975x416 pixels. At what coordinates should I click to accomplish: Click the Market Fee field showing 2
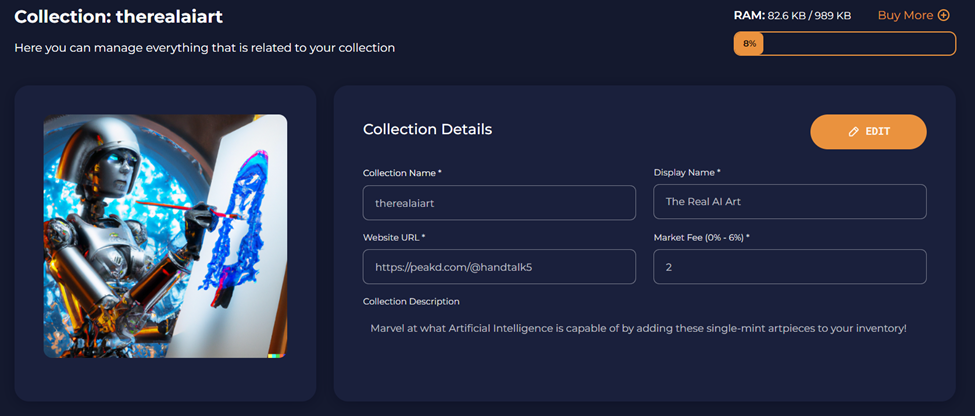point(790,267)
